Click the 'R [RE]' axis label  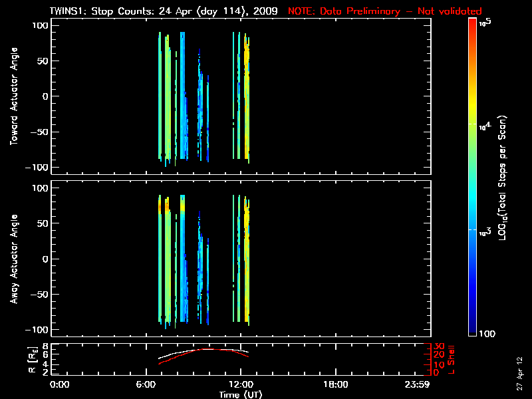click(13, 359)
